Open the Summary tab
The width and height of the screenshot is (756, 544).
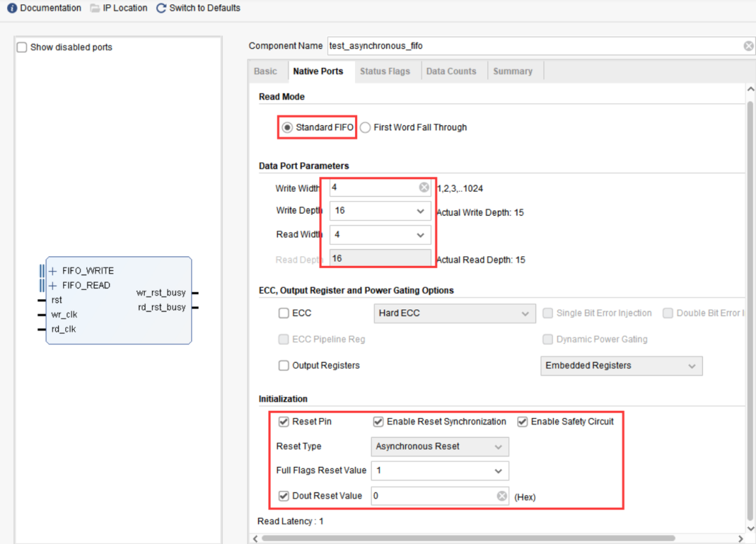click(x=512, y=71)
